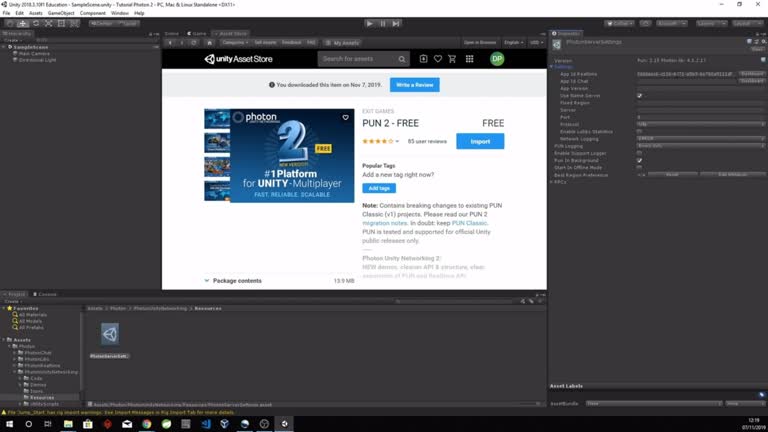
Task: Select Main Camera in Hierarchy
Action: [34, 53]
